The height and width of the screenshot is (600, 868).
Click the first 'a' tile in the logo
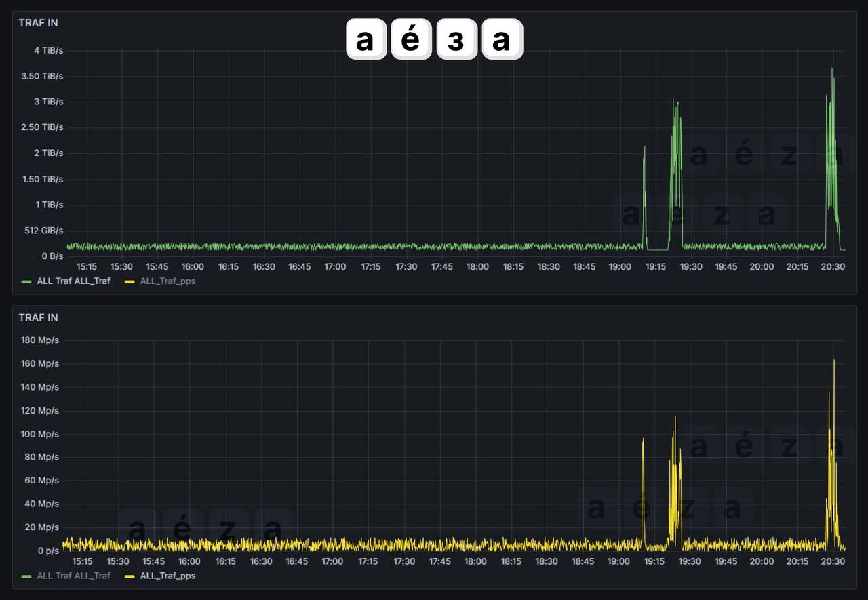click(366, 39)
